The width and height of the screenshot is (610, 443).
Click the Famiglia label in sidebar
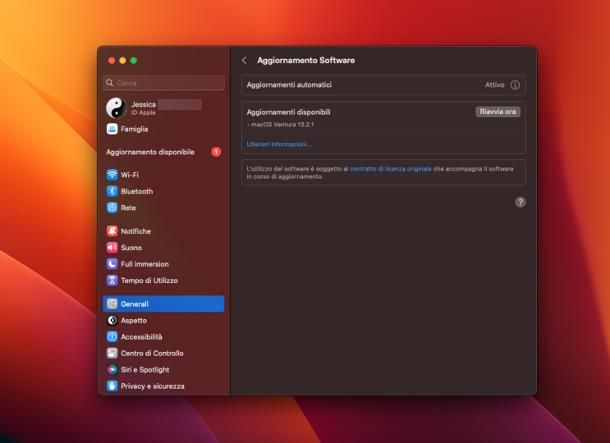(x=134, y=129)
